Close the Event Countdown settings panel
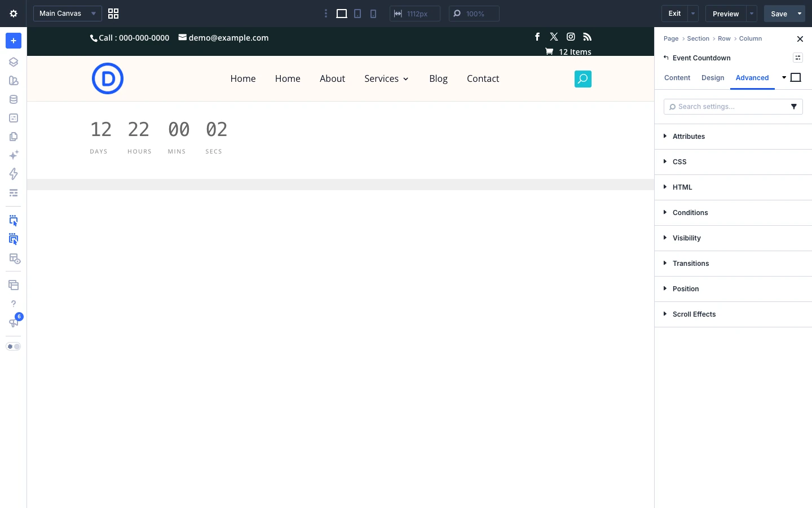This screenshot has width=812, height=508. point(800,39)
